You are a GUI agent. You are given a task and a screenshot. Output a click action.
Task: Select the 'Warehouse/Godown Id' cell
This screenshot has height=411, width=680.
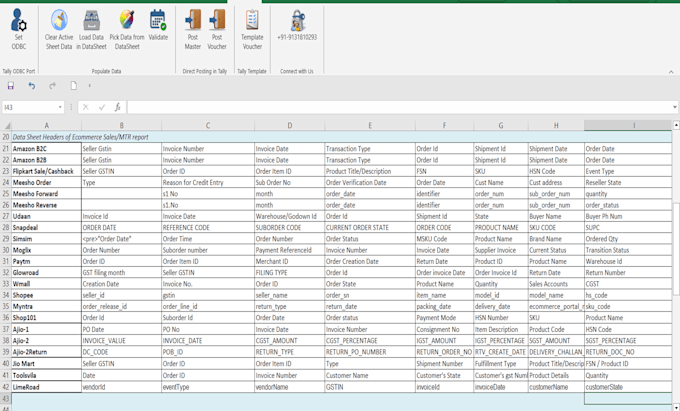coord(290,216)
